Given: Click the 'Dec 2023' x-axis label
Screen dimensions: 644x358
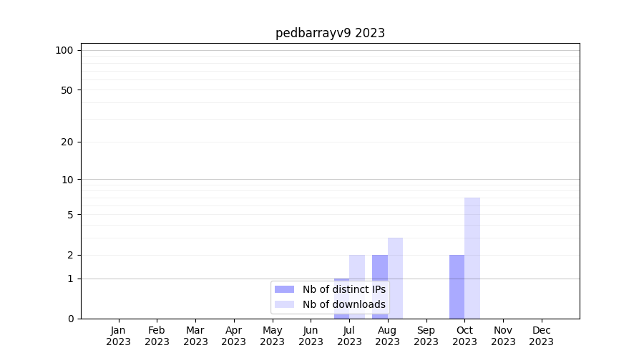Looking at the screenshot, I should 541,336.
